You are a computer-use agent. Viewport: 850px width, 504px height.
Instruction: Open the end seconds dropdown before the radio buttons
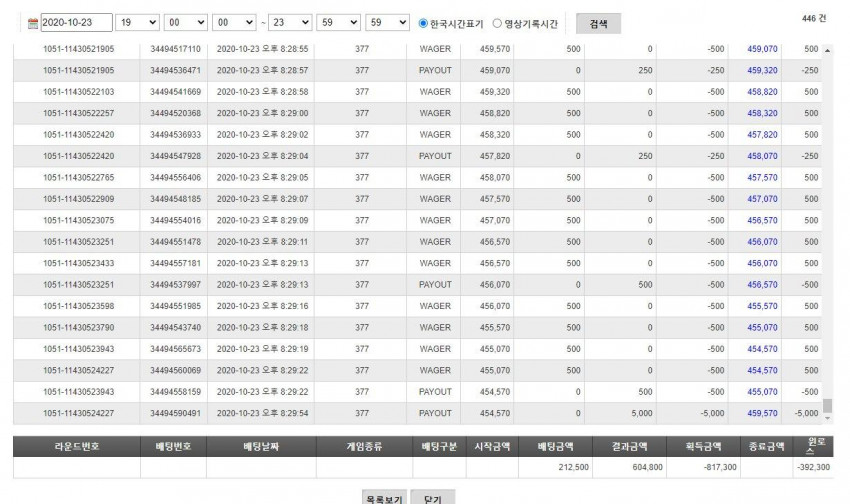tap(387, 23)
